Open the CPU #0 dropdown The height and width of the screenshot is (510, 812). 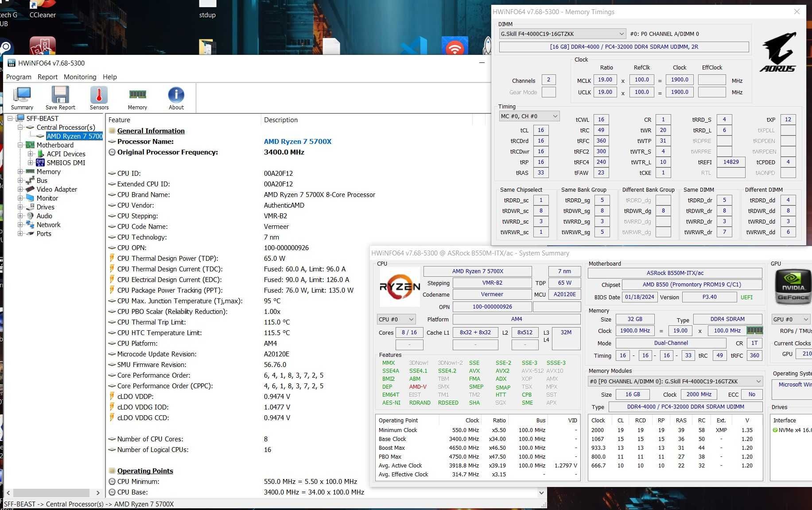point(396,319)
